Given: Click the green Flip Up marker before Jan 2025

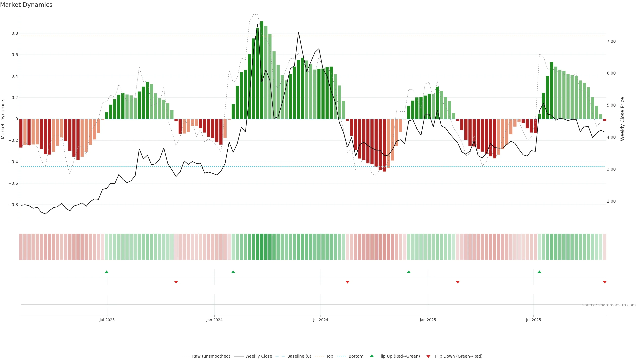Looking at the screenshot, I should coord(409,272).
